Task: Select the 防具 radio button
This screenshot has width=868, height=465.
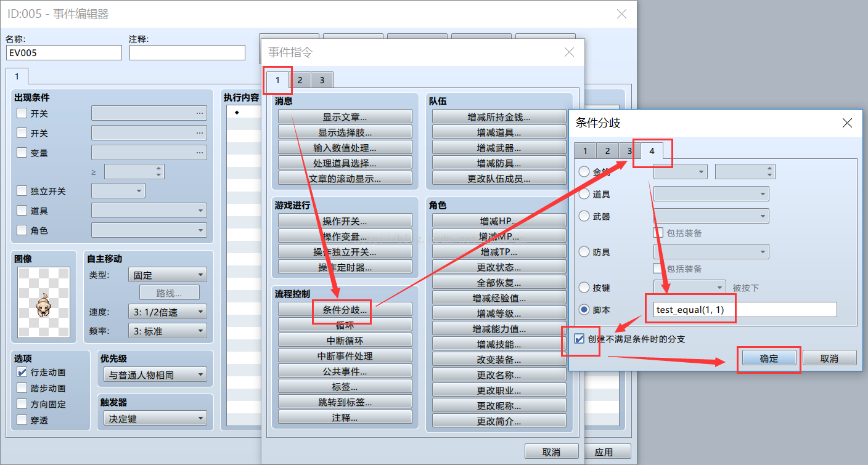Action: 584,251
